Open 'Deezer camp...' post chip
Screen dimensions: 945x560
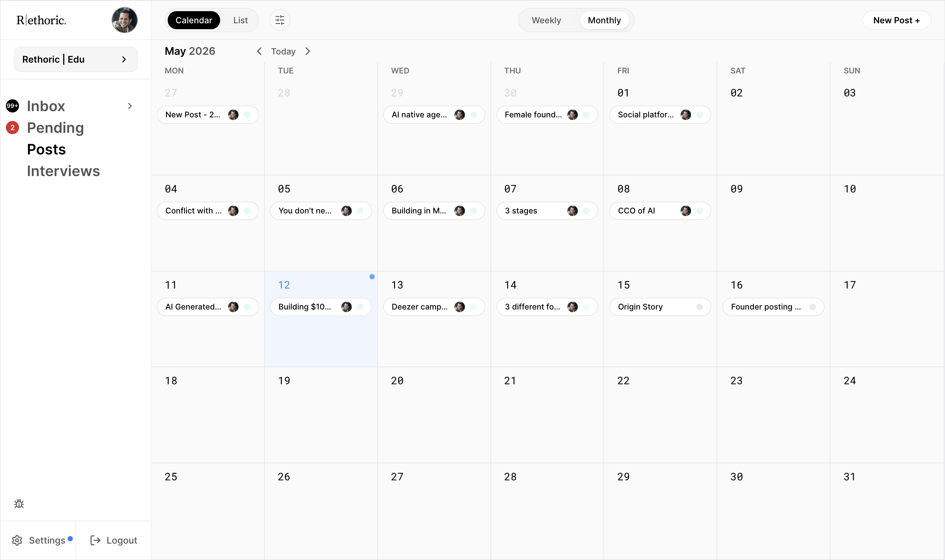434,307
